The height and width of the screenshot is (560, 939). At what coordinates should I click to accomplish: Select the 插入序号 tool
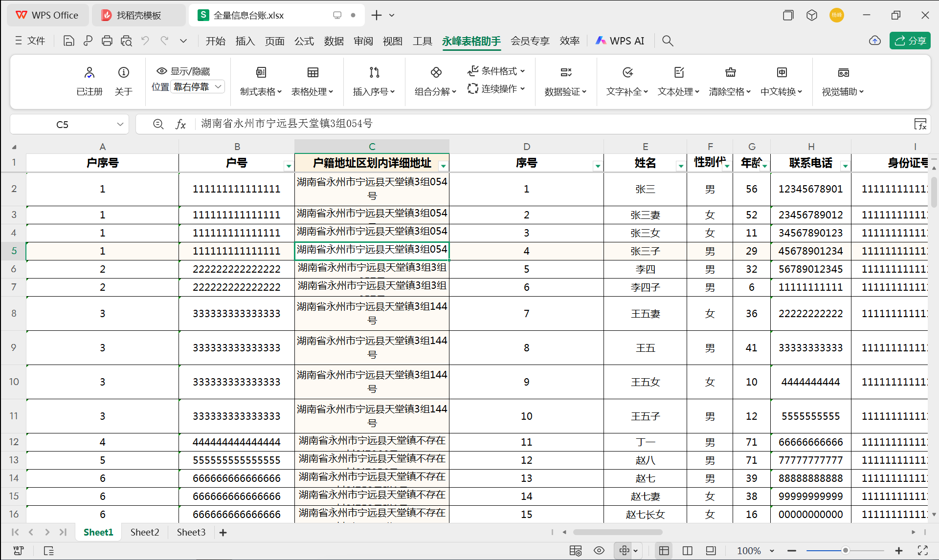coord(374,81)
